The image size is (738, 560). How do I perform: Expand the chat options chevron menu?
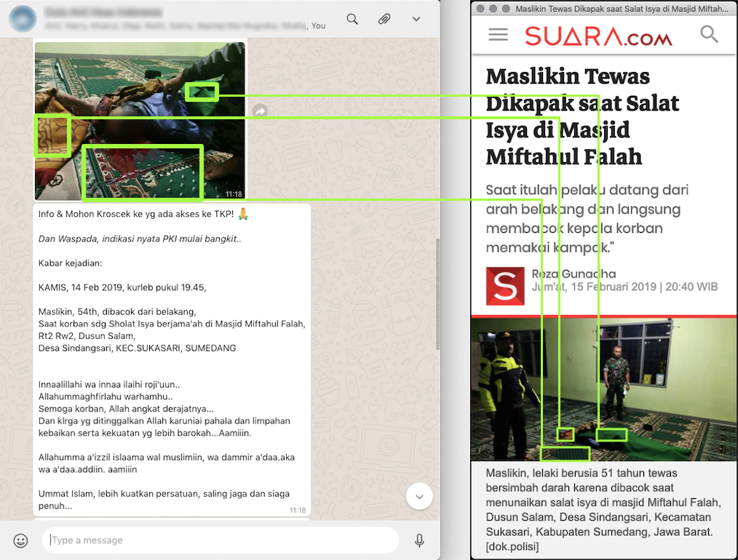click(416, 19)
